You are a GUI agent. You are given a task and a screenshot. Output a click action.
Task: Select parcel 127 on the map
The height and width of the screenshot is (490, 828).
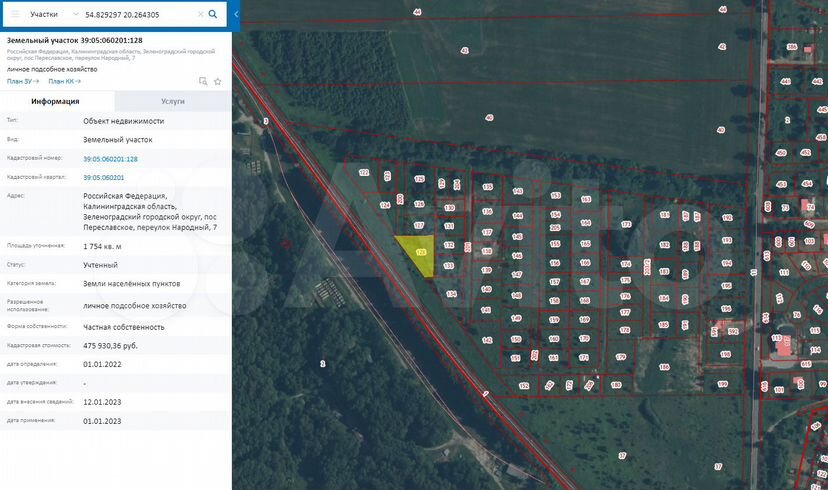(x=419, y=227)
